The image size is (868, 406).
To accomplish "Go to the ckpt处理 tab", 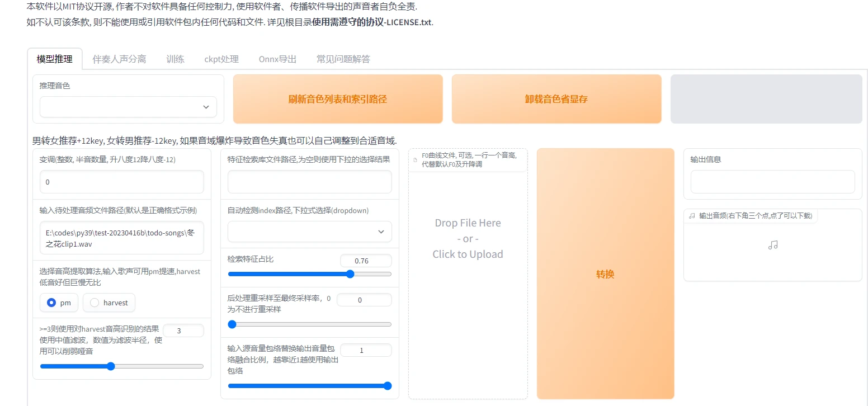I will coord(221,59).
